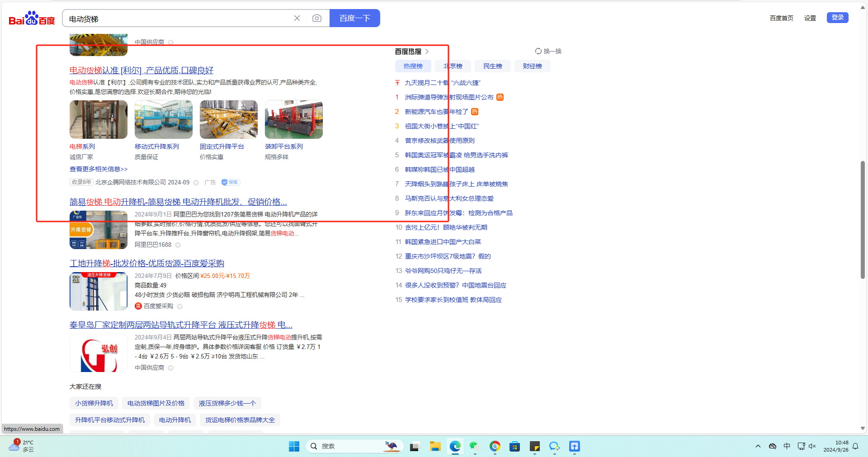
Task: Open the 工地升降梯-批发价格 result link
Action: [146, 263]
